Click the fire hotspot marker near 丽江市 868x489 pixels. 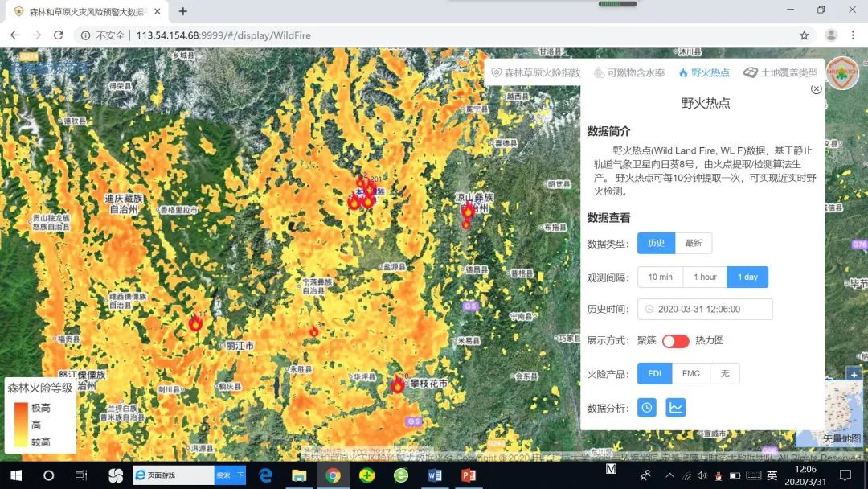click(x=195, y=323)
